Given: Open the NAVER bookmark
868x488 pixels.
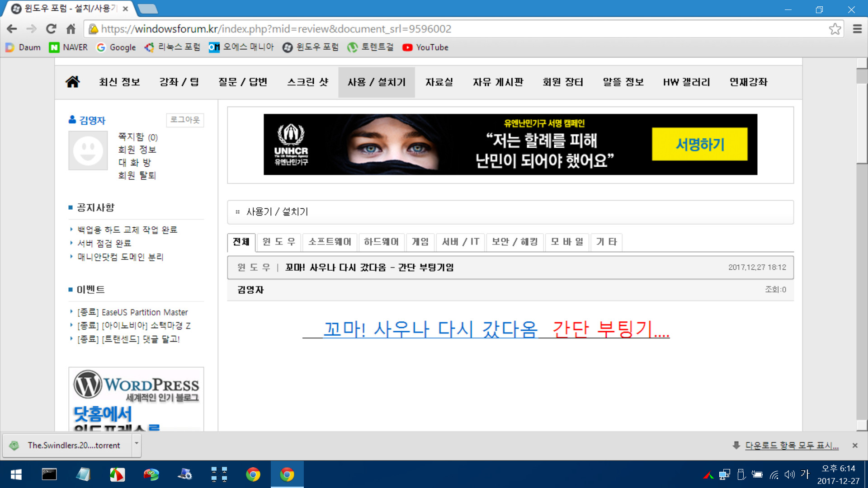Looking at the screenshot, I should coord(68,47).
